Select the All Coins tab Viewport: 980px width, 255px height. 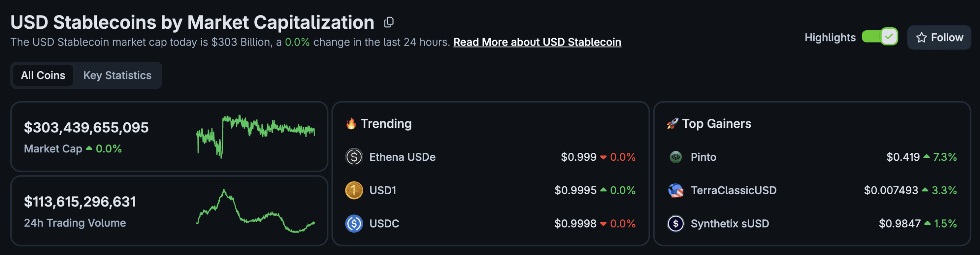[43, 75]
